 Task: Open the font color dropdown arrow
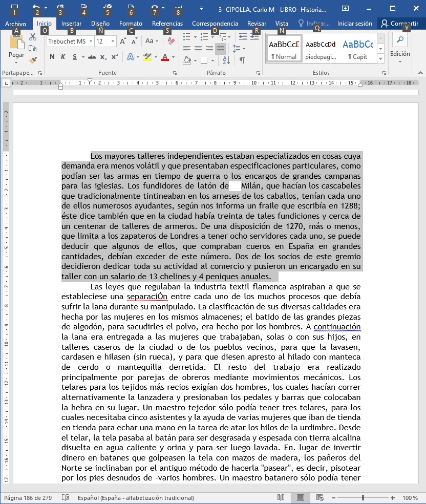coord(173,57)
